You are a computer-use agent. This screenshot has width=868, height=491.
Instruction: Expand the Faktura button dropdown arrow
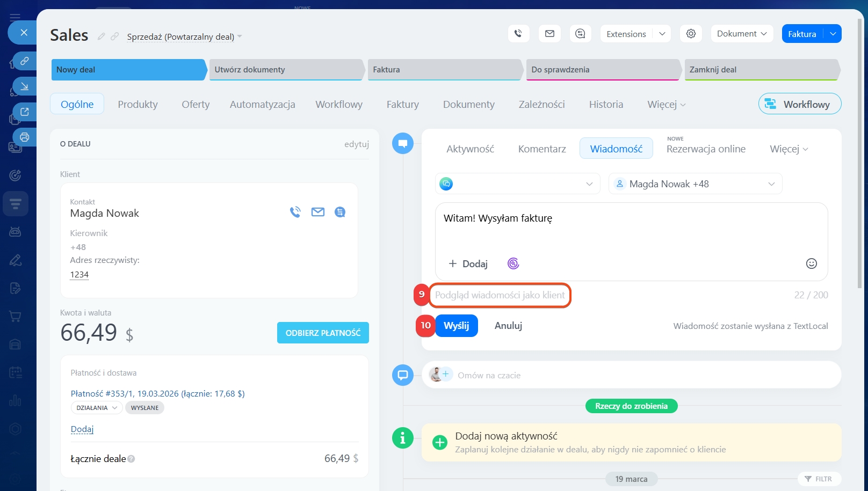pos(833,34)
